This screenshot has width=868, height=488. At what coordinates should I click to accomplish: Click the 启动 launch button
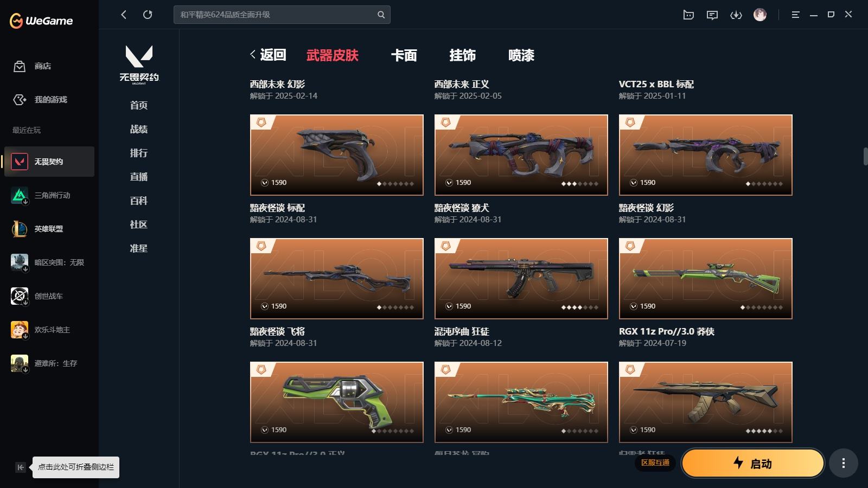[x=753, y=463]
